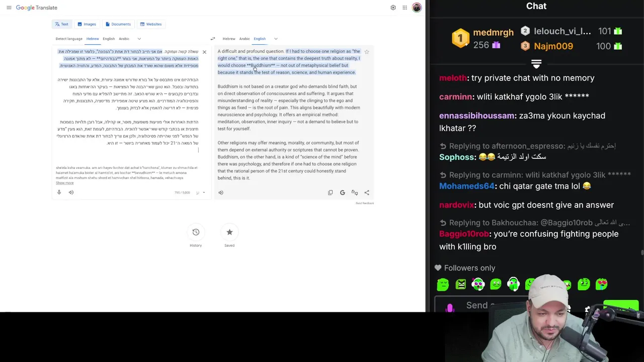
Task: Open the Google apps grid
Action: coord(405,8)
